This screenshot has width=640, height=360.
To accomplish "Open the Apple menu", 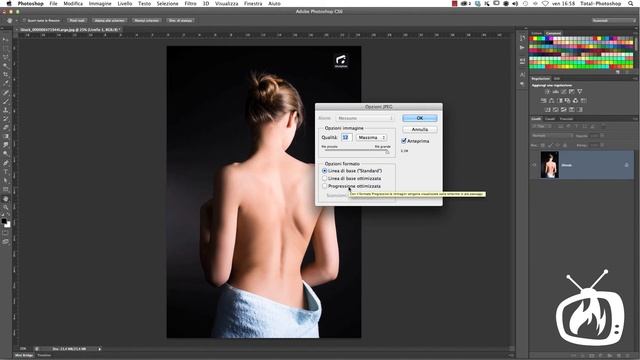I will pos(9,3).
